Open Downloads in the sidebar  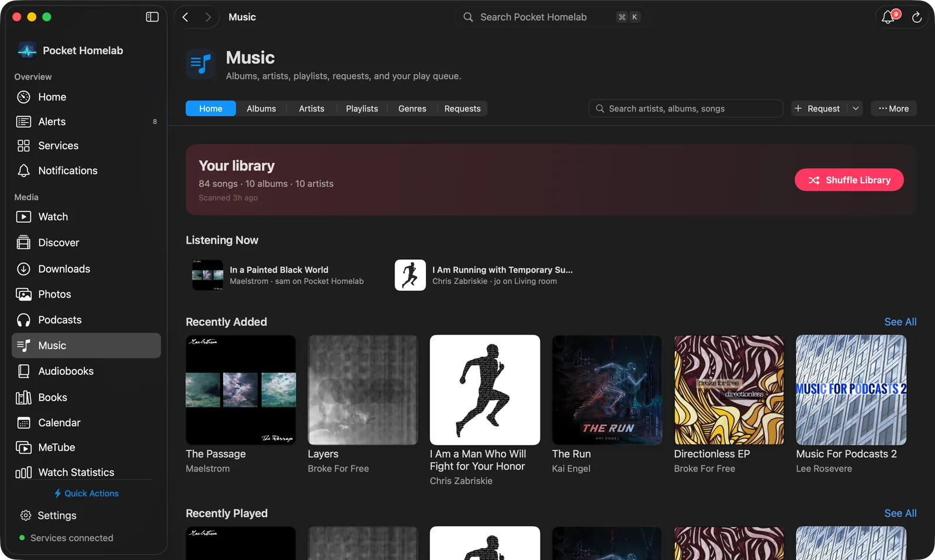86,269
